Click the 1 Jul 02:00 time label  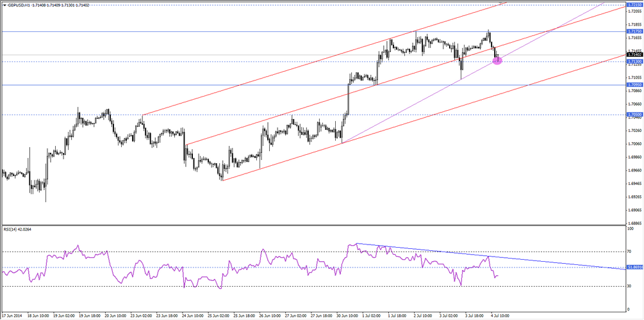tap(371, 316)
